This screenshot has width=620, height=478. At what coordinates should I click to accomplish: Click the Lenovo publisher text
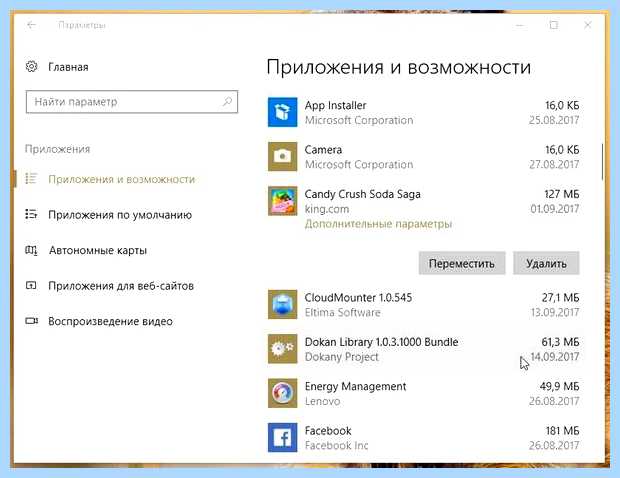point(322,401)
